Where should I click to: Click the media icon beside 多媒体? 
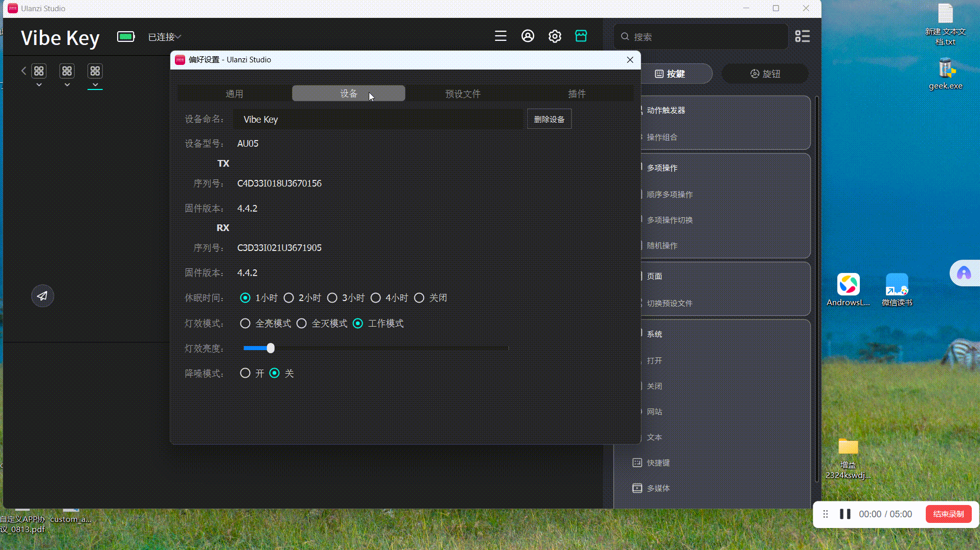pos(637,488)
